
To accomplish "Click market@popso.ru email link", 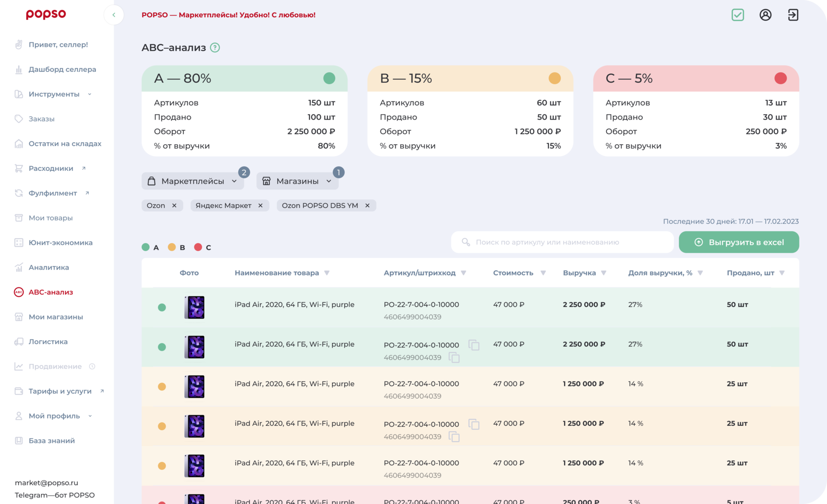I will (46, 483).
